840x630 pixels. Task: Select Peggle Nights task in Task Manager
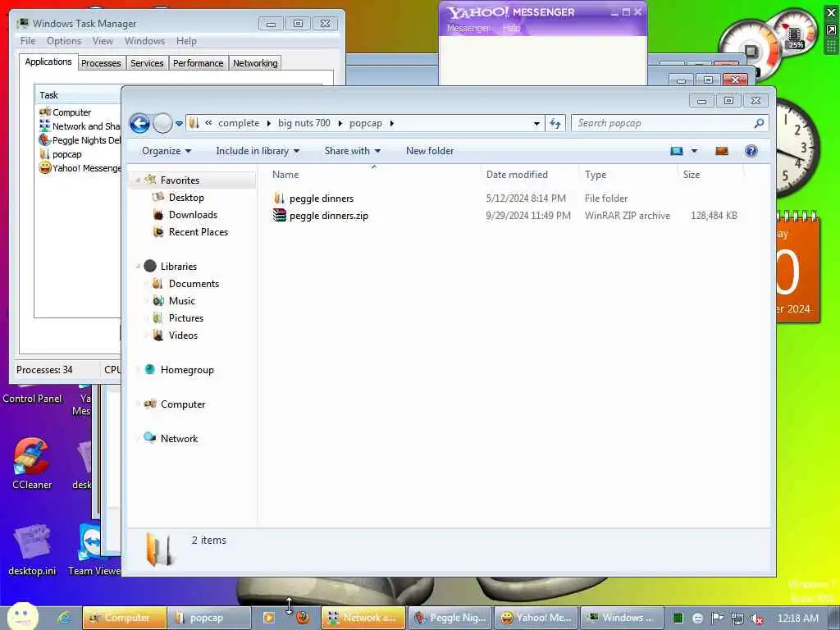click(80, 140)
